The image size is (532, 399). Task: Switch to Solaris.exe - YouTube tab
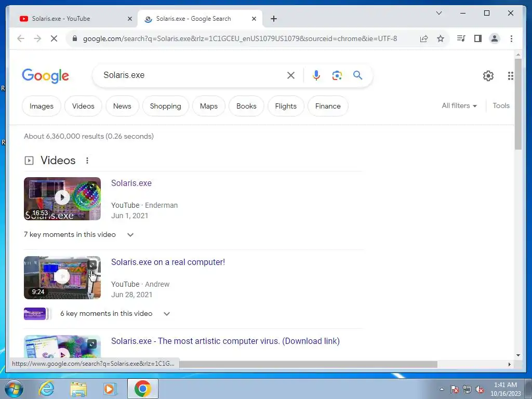(x=75, y=19)
